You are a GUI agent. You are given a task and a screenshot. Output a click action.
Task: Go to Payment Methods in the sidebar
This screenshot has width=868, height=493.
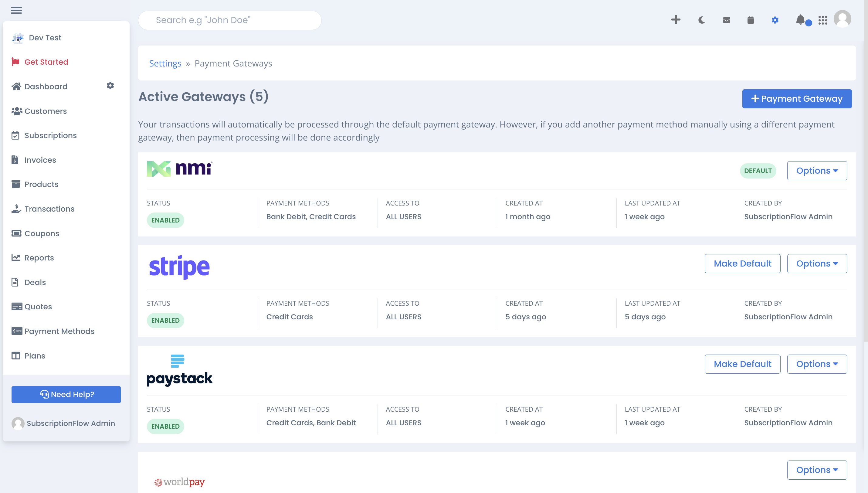pyautogui.click(x=59, y=331)
